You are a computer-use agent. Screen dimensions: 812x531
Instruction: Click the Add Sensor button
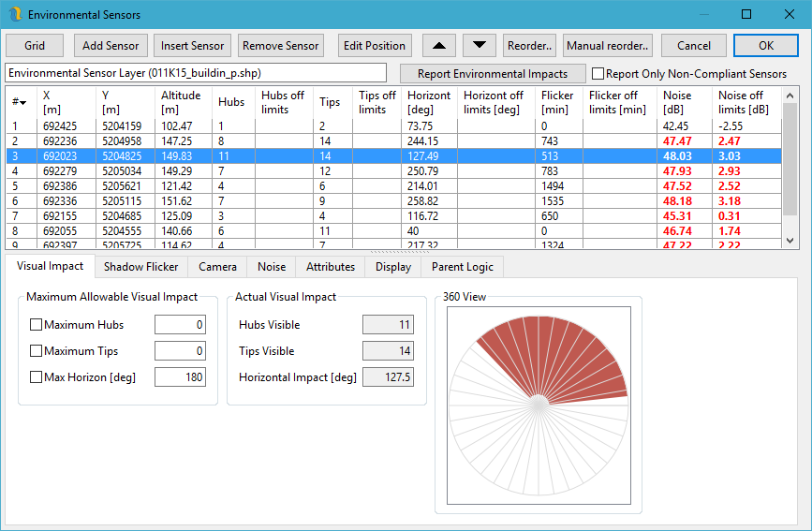click(x=111, y=45)
